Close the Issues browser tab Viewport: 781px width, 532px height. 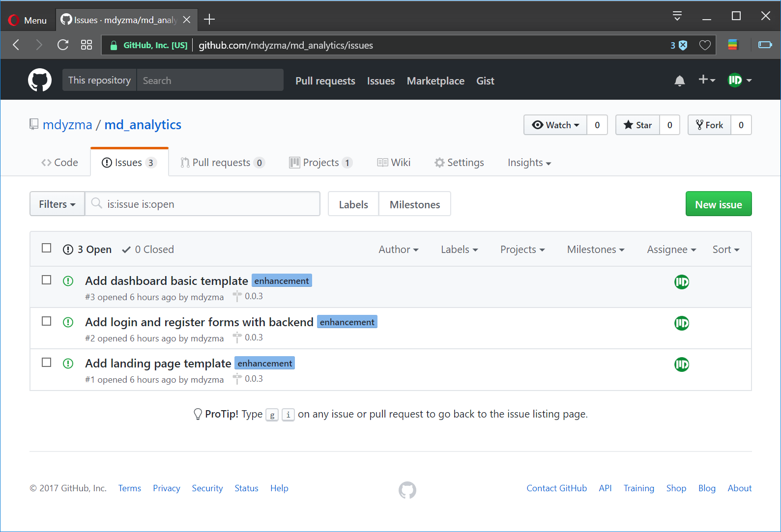pos(187,20)
